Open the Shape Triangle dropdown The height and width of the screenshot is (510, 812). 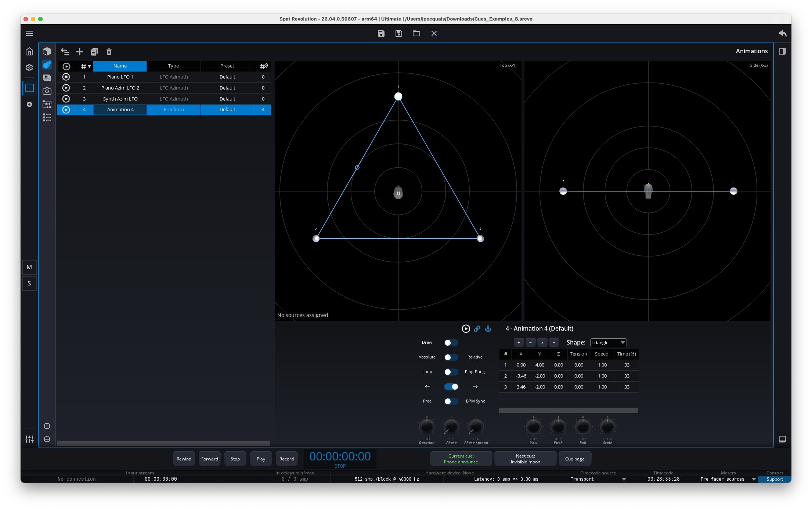coord(608,343)
